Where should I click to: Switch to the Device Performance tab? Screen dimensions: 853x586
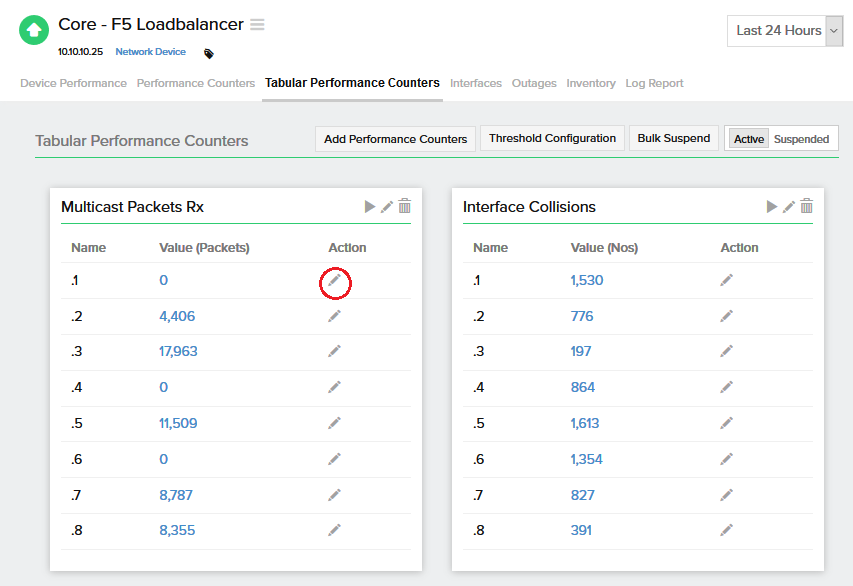click(x=73, y=83)
